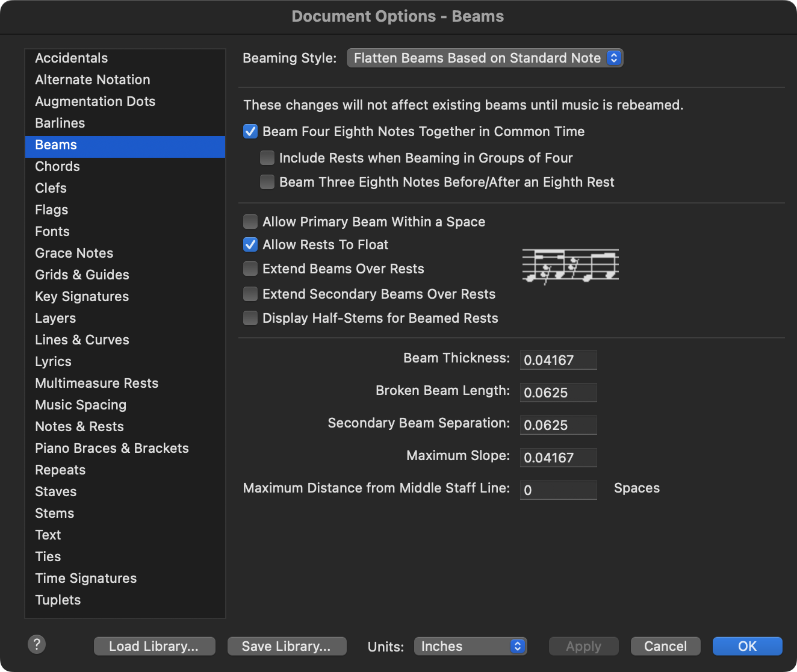
Task: Click the Save Library button
Action: tap(287, 647)
